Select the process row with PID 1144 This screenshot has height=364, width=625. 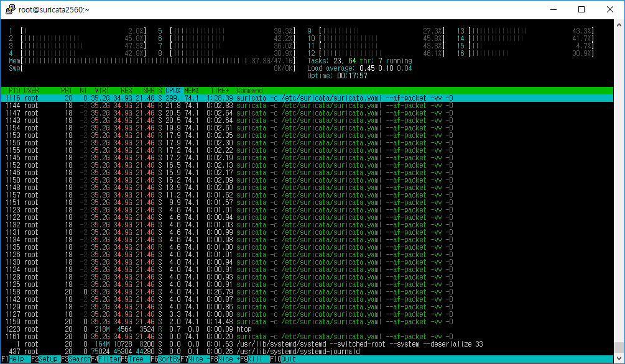pyautogui.click(x=307, y=106)
